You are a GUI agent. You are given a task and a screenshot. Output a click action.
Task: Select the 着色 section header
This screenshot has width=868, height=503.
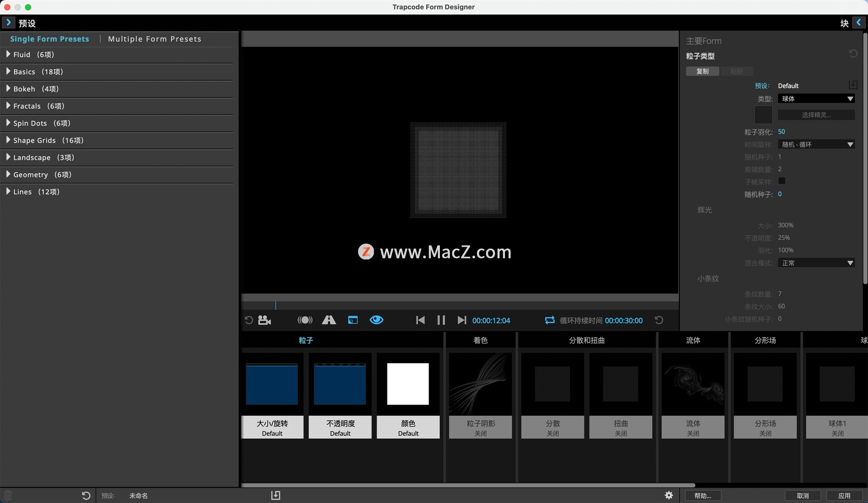pos(480,340)
